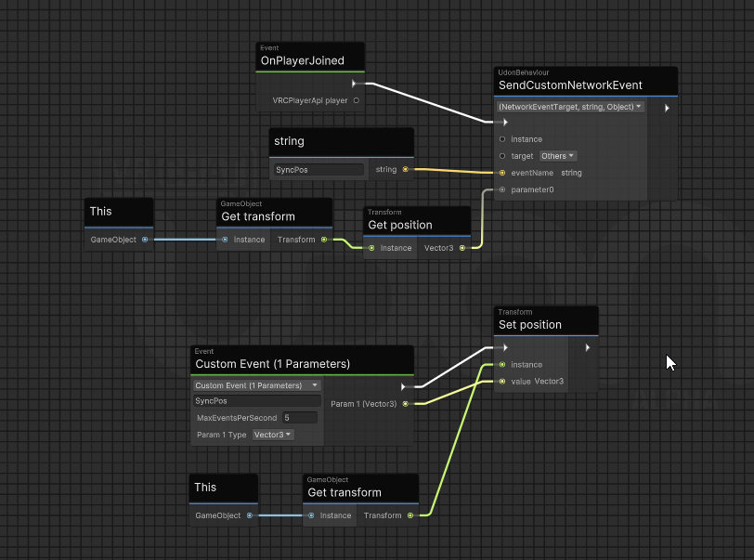Click the Get position Vector3 output port

[x=461, y=248]
